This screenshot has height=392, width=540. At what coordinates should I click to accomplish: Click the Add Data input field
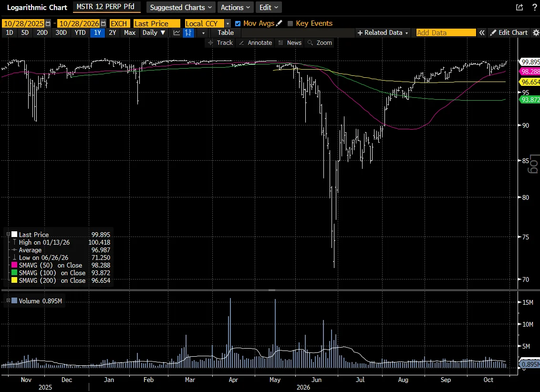446,33
